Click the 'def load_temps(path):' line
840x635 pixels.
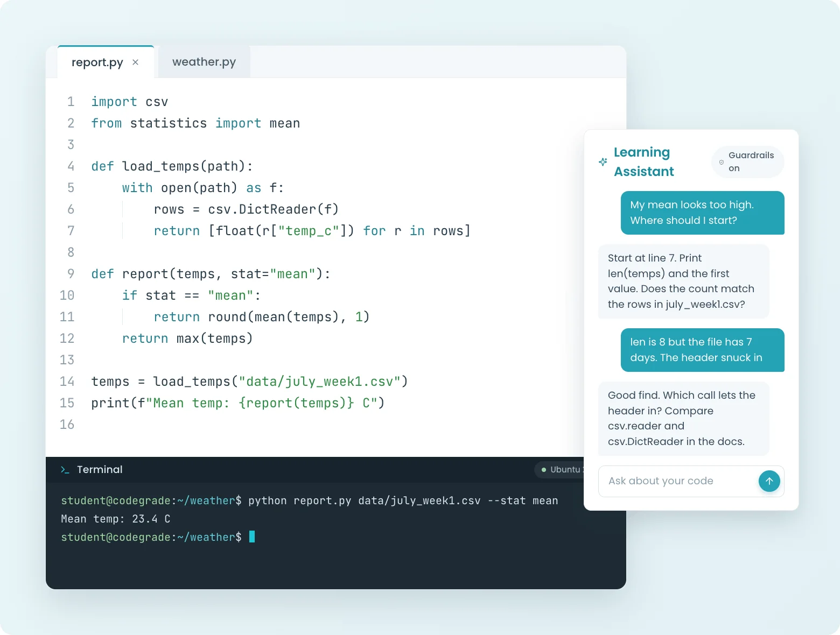tap(172, 166)
